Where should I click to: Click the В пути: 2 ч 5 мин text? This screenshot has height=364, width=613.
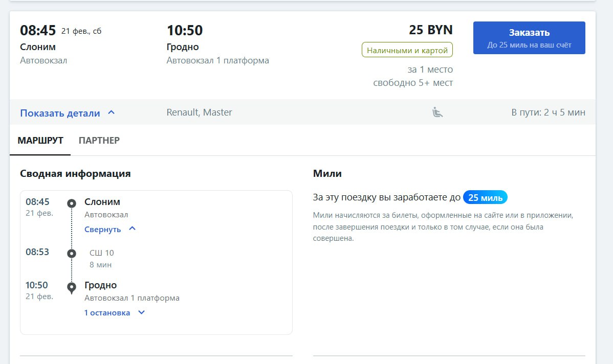coord(548,112)
